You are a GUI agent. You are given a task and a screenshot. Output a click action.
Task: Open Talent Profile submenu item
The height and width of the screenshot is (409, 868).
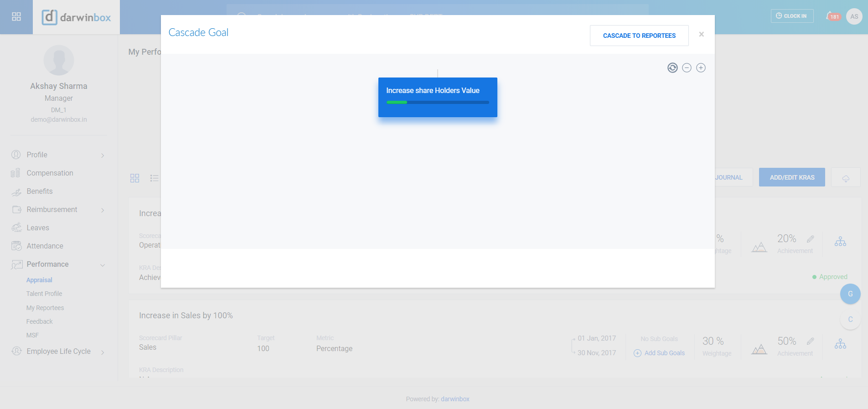44,294
